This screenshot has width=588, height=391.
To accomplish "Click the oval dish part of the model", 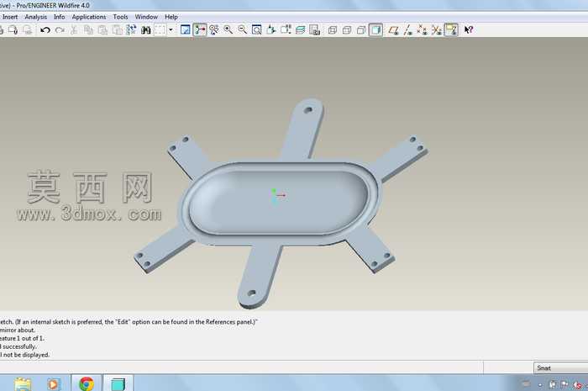I will (280, 204).
